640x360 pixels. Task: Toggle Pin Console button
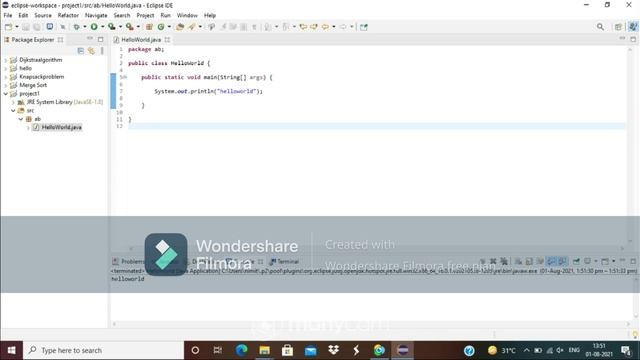point(576,261)
